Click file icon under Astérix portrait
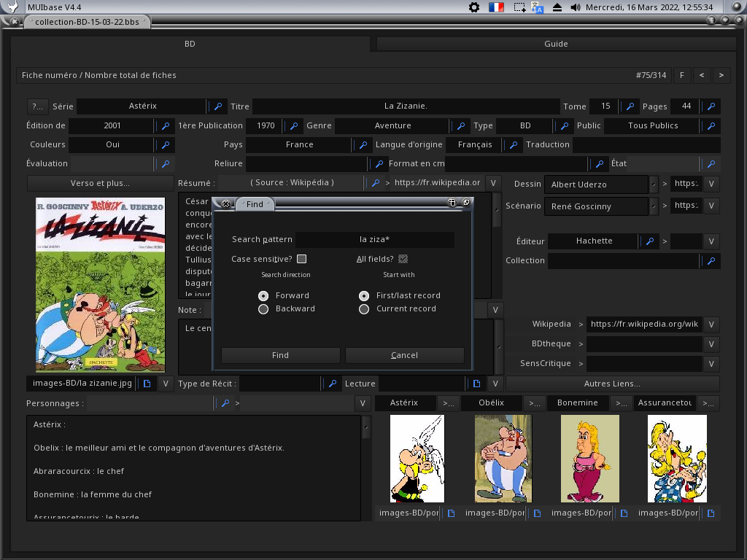747x560 pixels. pyautogui.click(x=451, y=513)
